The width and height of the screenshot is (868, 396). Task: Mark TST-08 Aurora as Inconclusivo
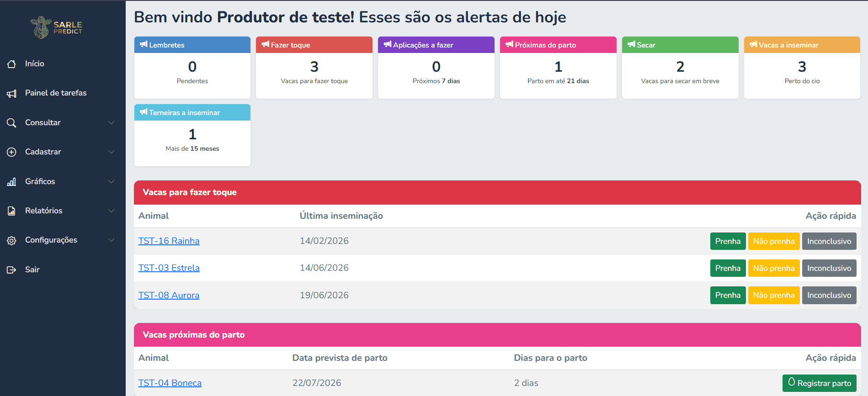(829, 295)
